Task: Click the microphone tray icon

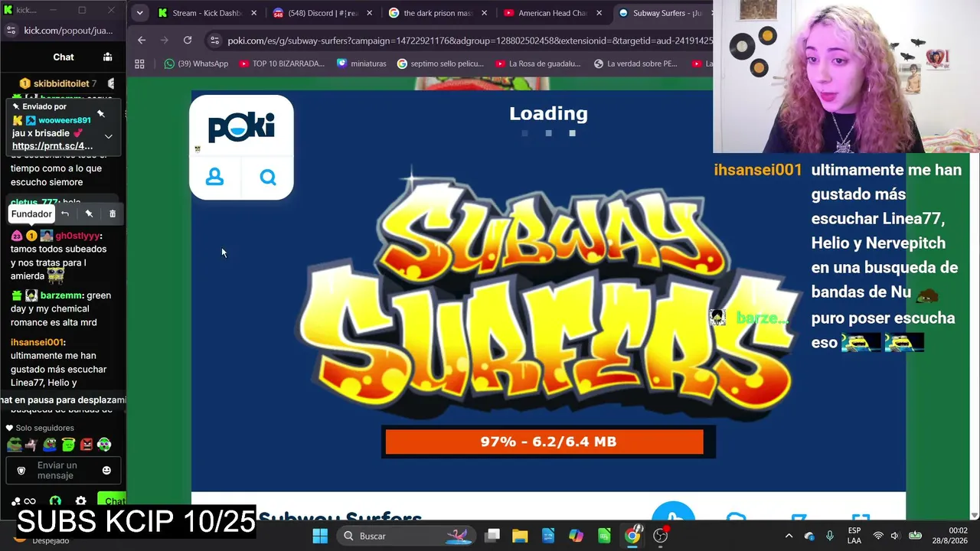Action: click(x=830, y=536)
